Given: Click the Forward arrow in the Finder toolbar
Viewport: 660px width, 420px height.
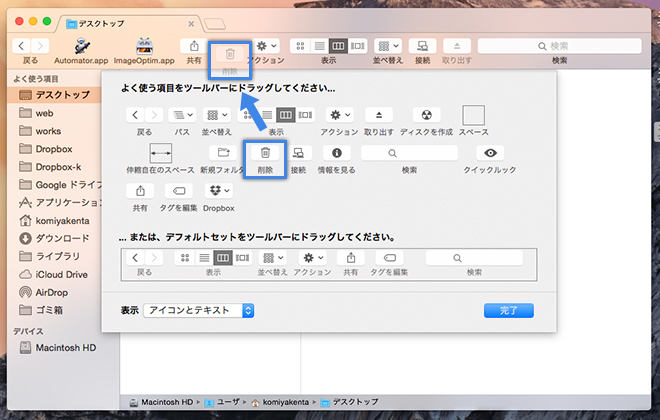Looking at the screenshot, I should [40, 46].
